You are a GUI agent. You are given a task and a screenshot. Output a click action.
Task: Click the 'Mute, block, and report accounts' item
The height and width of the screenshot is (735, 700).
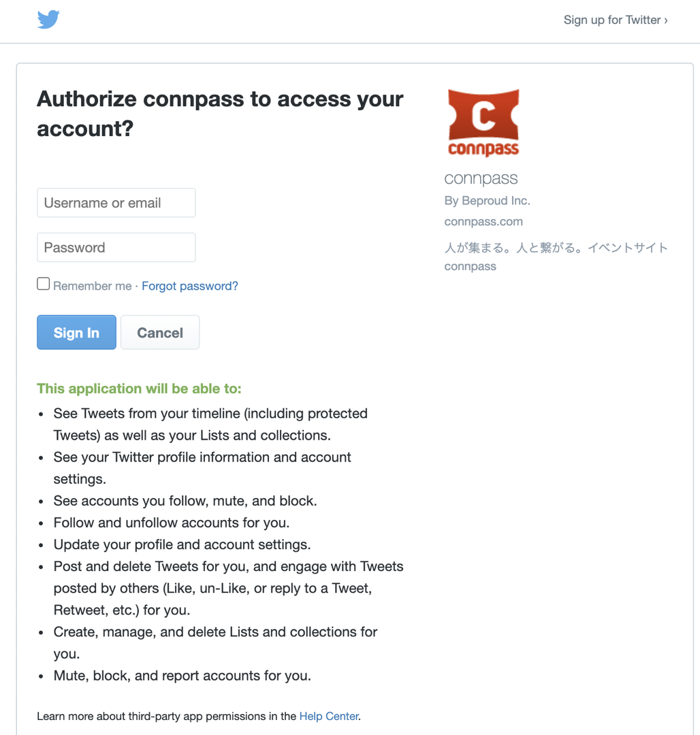coord(182,676)
